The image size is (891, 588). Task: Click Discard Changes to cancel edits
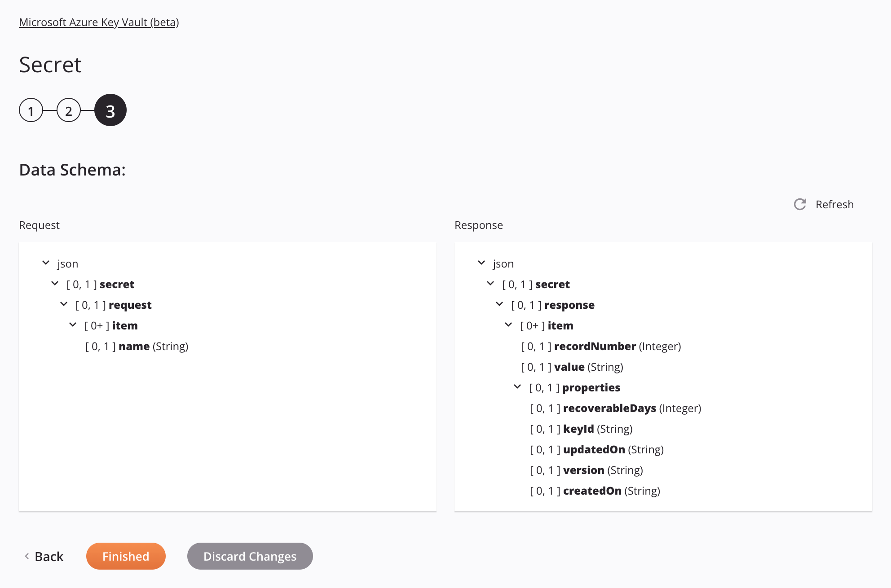click(250, 556)
